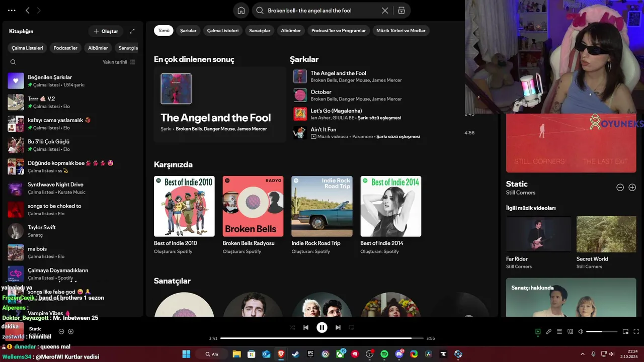This screenshot has height=362, width=644.
Task: Open the Bu 3'lü Çok Güçlü playlist
Action: click(73, 145)
